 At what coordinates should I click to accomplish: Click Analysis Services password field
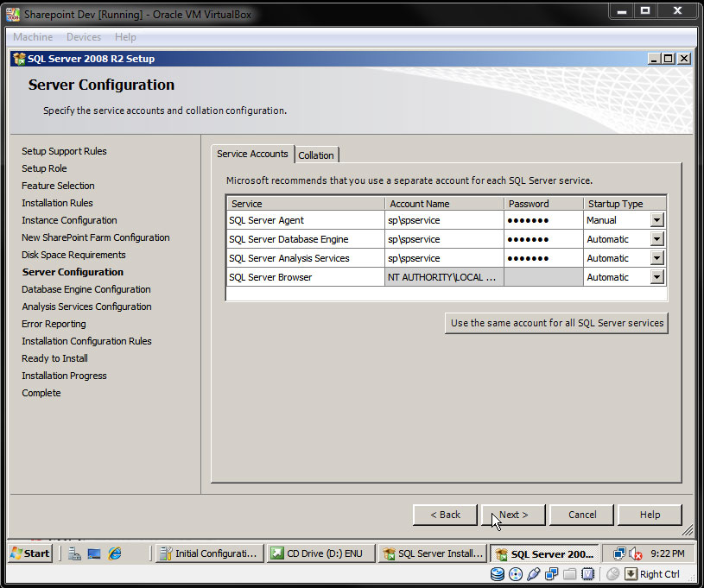(543, 258)
